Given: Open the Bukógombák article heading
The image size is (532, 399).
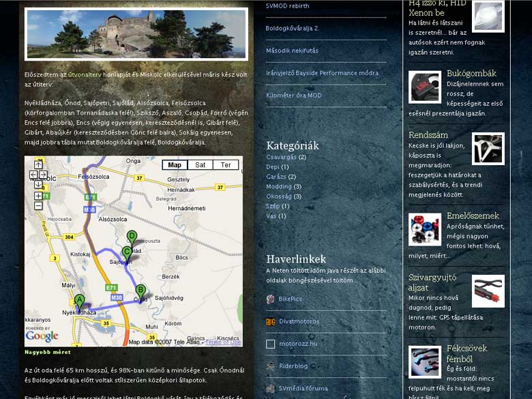Looking at the screenshot, I should [x=471, y=73].
